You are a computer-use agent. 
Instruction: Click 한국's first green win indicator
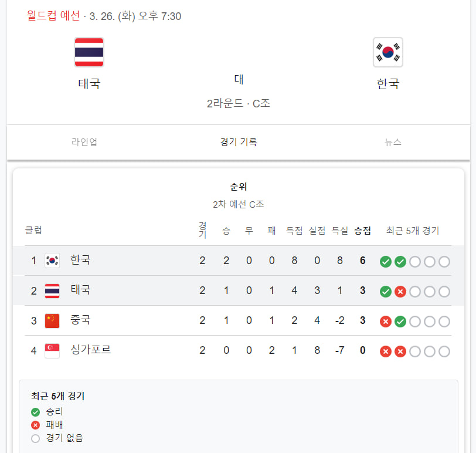pyautogui.click(x=386, y=262)
